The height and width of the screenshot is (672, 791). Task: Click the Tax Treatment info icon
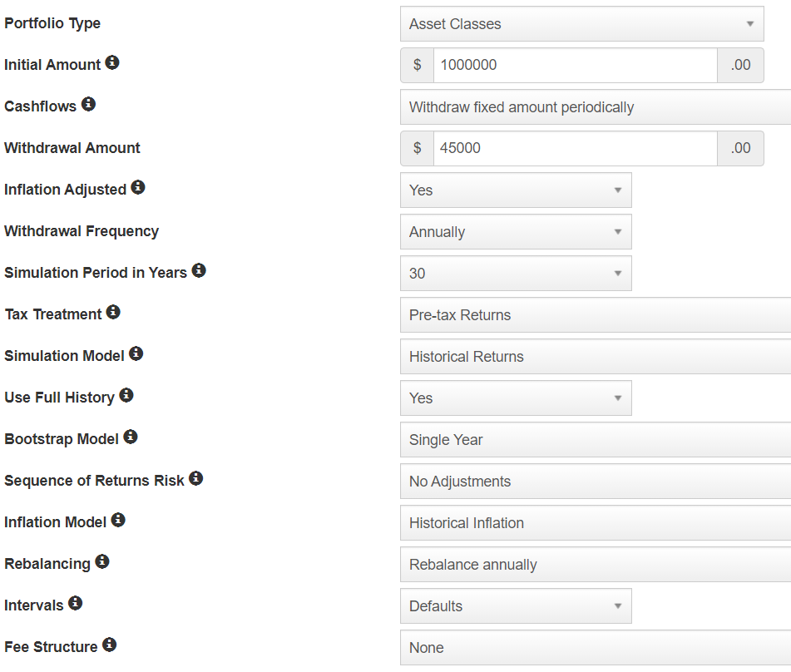tap(113, 312)
